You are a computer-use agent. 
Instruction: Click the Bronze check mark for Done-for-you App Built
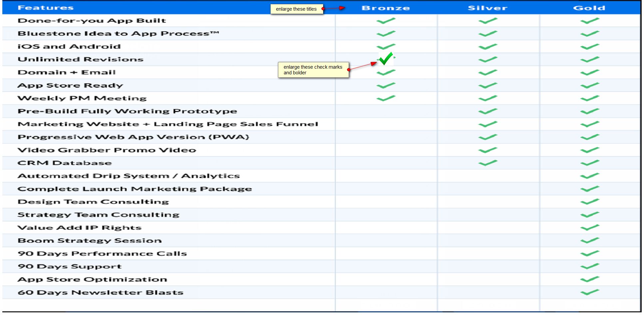click(x=386, y=21)
